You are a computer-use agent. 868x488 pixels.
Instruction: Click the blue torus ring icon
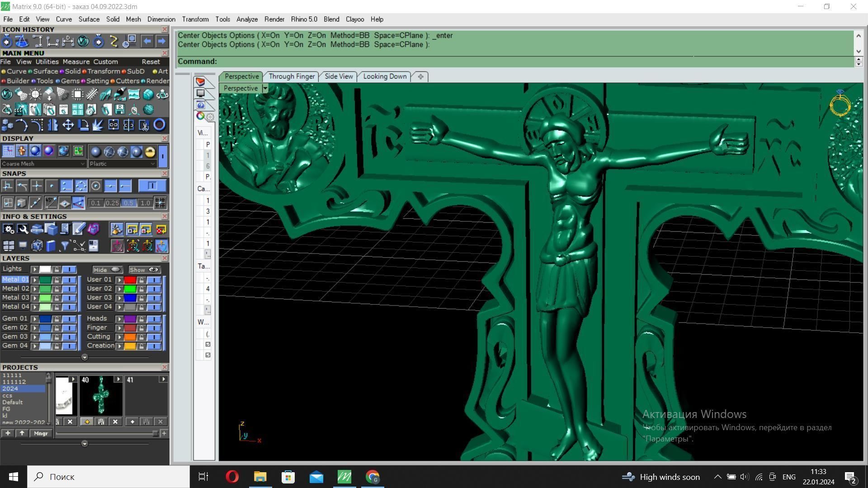(159, 125)
